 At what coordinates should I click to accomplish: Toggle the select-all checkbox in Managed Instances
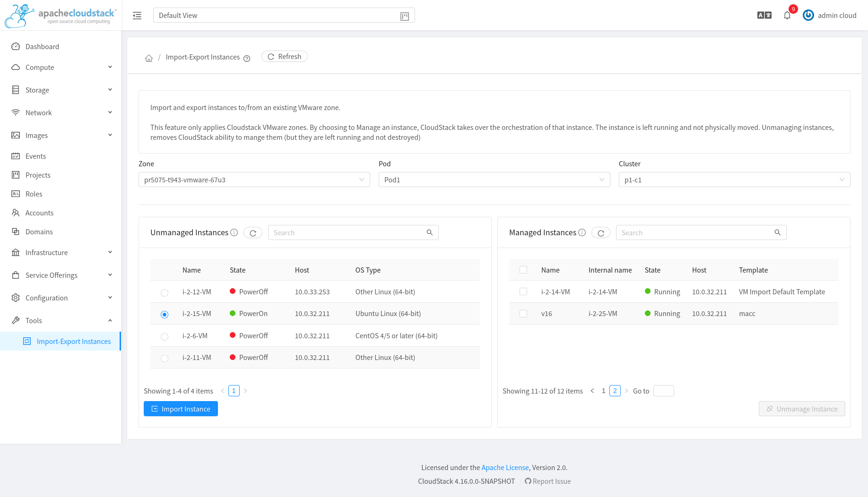[523, 269]
